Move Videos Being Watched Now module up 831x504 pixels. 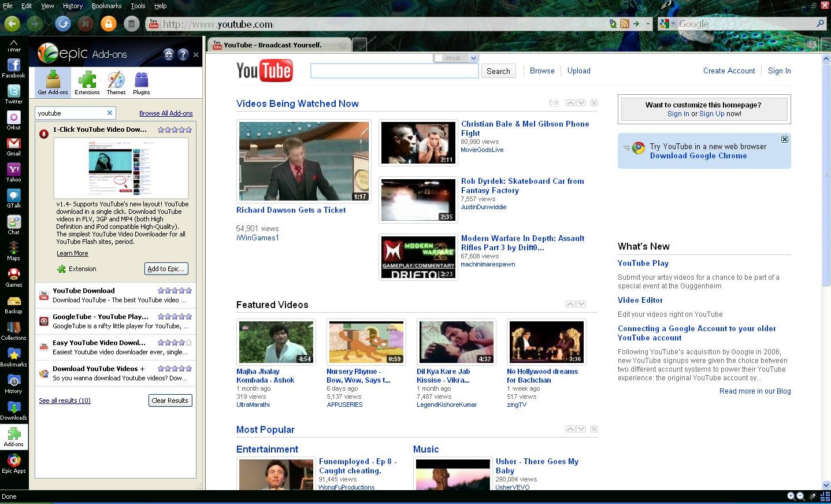tap(570, 103)
